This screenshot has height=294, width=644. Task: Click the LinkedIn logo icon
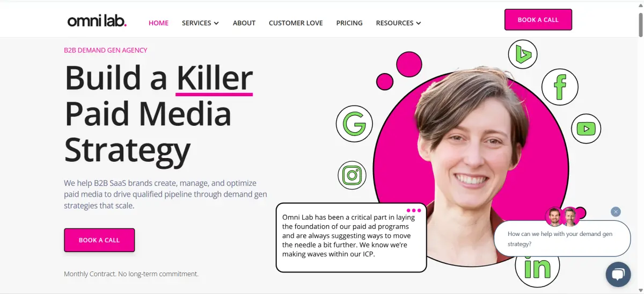tap(537, 268)
